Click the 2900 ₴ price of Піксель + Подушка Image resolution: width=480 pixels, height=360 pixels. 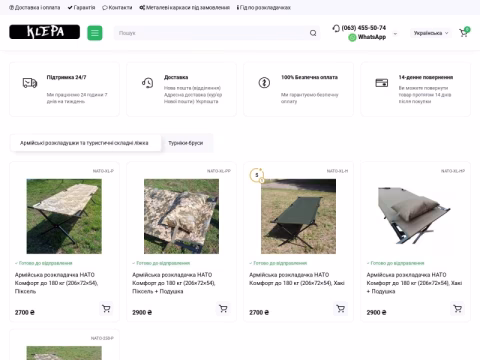(x=142, y=313)
